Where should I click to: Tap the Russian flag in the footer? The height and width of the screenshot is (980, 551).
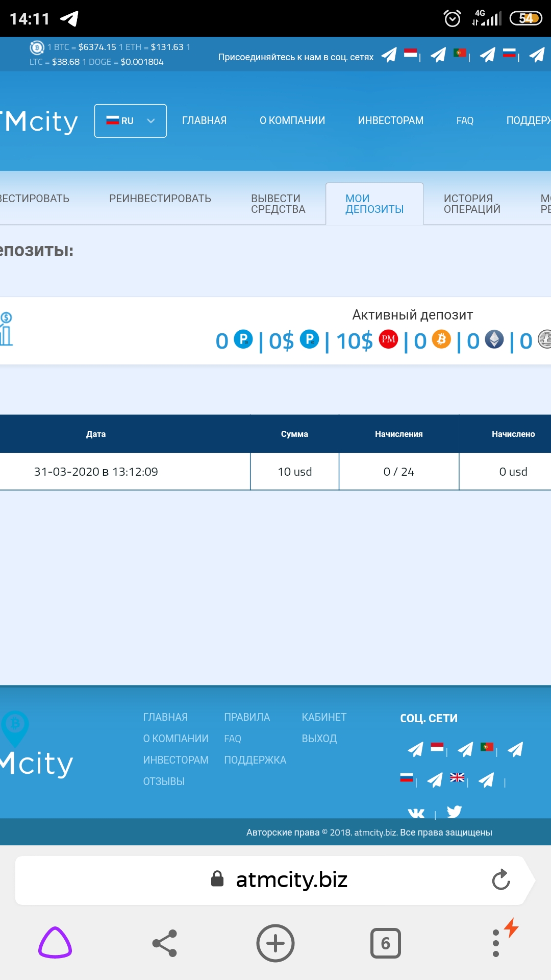(x=407, y=778)
